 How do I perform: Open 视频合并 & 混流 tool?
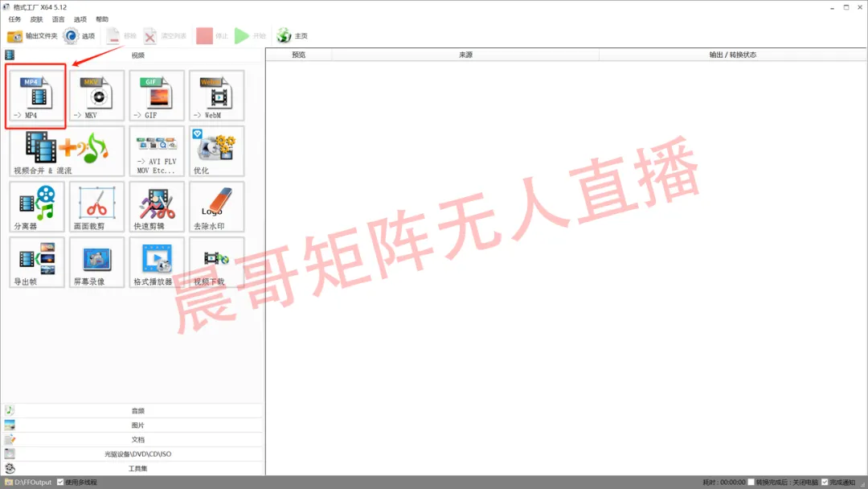67,151
